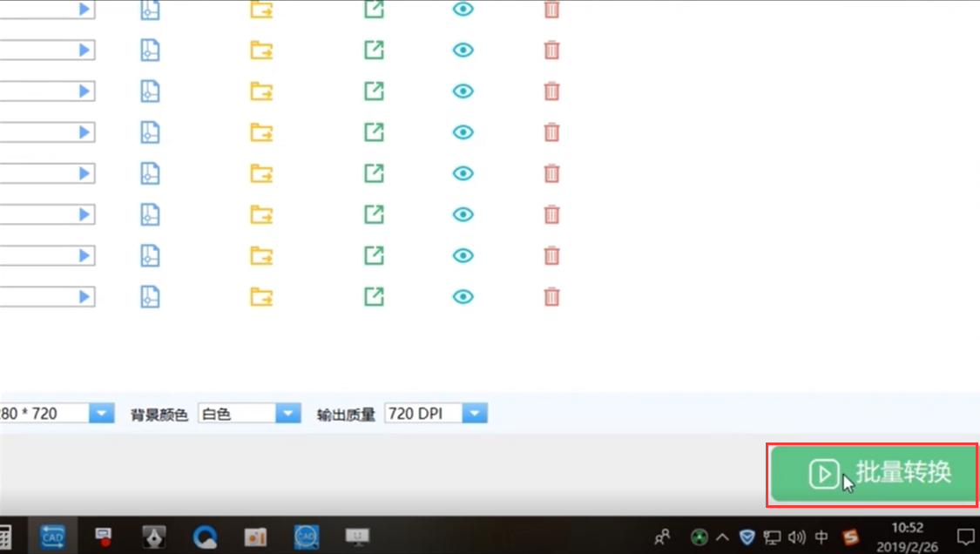
Task: Open the 输出质量 dropdown showing 720 DPI
Action: coord(475,413)
